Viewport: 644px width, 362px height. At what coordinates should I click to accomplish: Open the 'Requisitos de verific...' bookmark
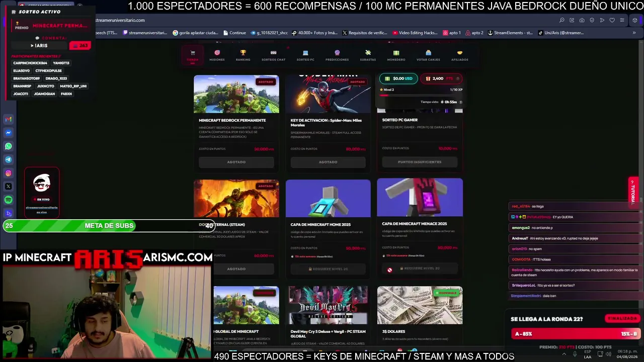tap(365, 33)
